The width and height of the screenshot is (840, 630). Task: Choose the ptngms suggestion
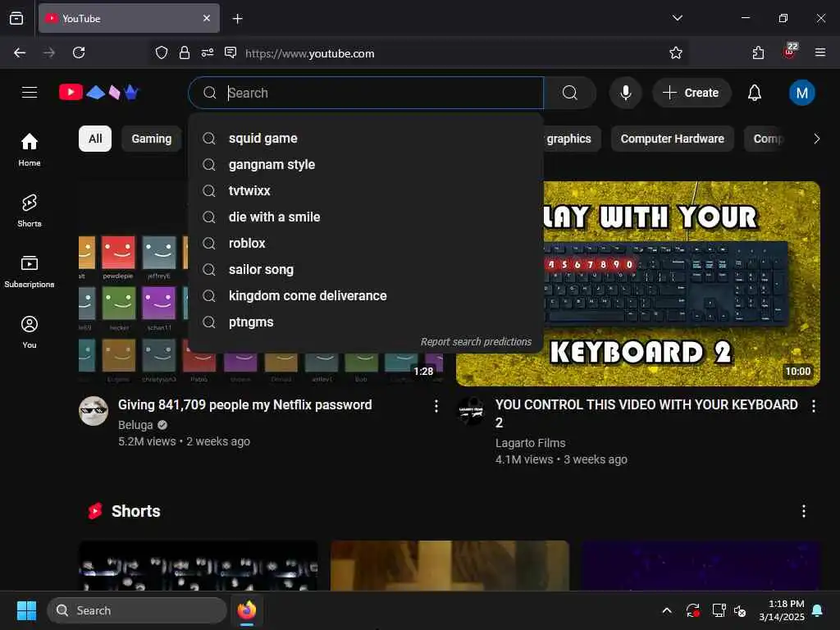[365, 322]
